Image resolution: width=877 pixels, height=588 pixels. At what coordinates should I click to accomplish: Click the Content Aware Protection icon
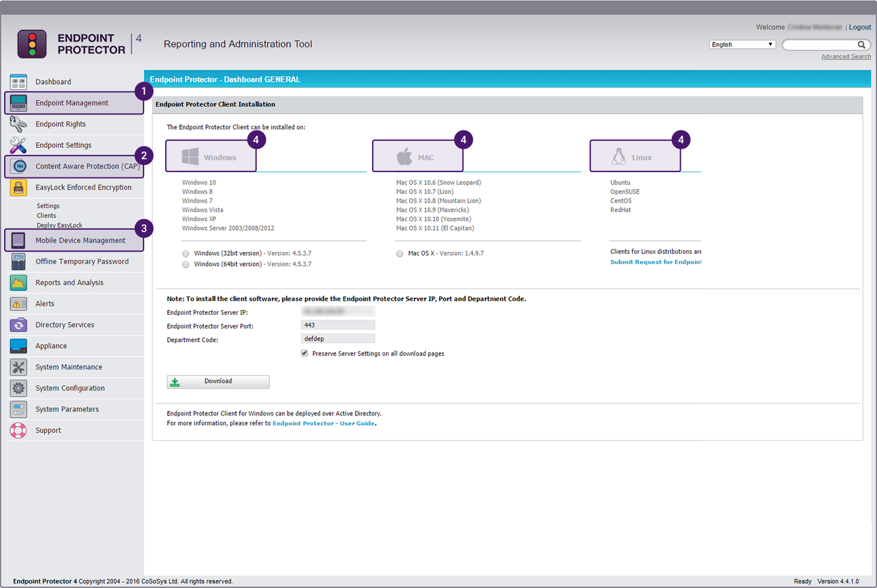click(x=19, y=166)
